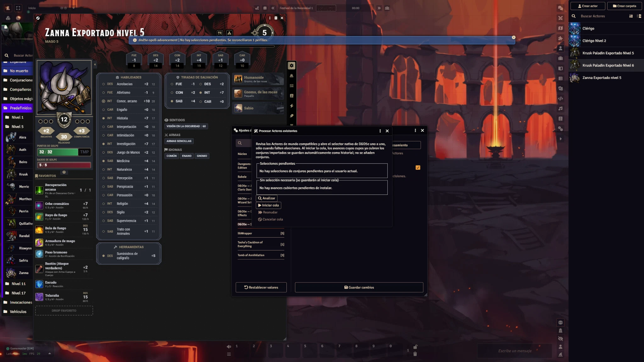Click the Restablecer valores button
The width and height of the screenshot is (644, 362).
coord(261,288)
